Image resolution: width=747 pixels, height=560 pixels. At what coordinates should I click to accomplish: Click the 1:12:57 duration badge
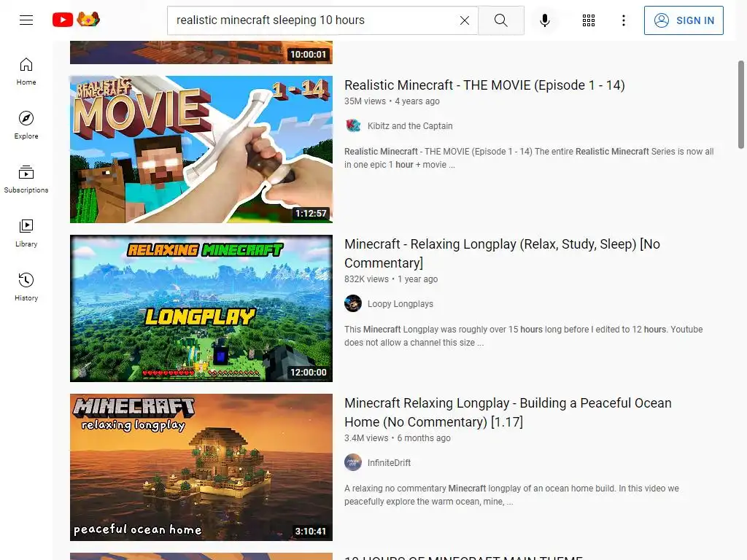311,214
